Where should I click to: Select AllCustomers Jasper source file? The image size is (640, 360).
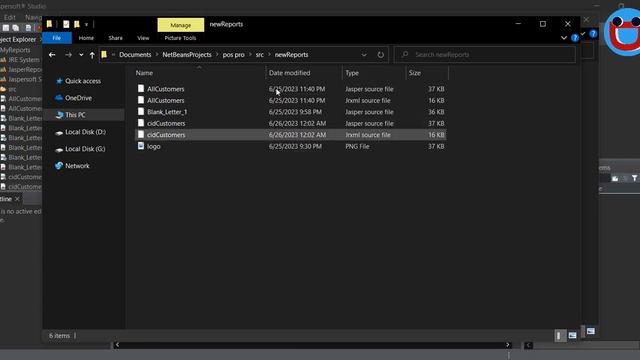[x=291, y=89]
